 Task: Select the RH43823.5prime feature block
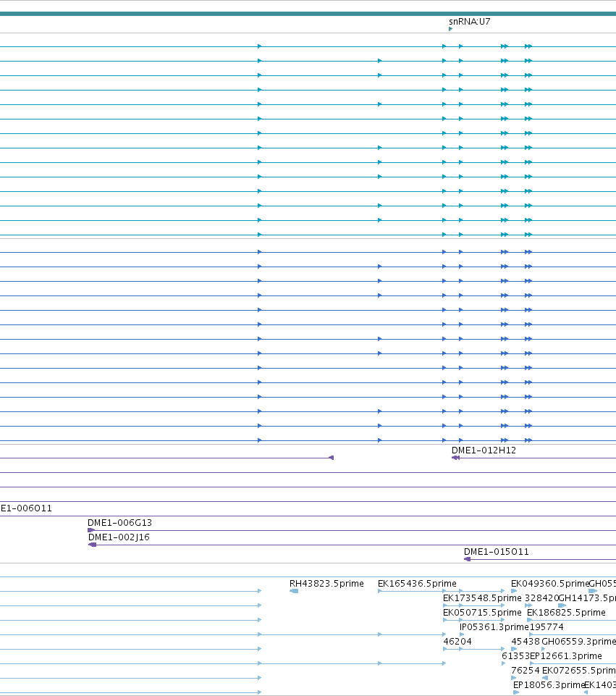pos(294,591)
